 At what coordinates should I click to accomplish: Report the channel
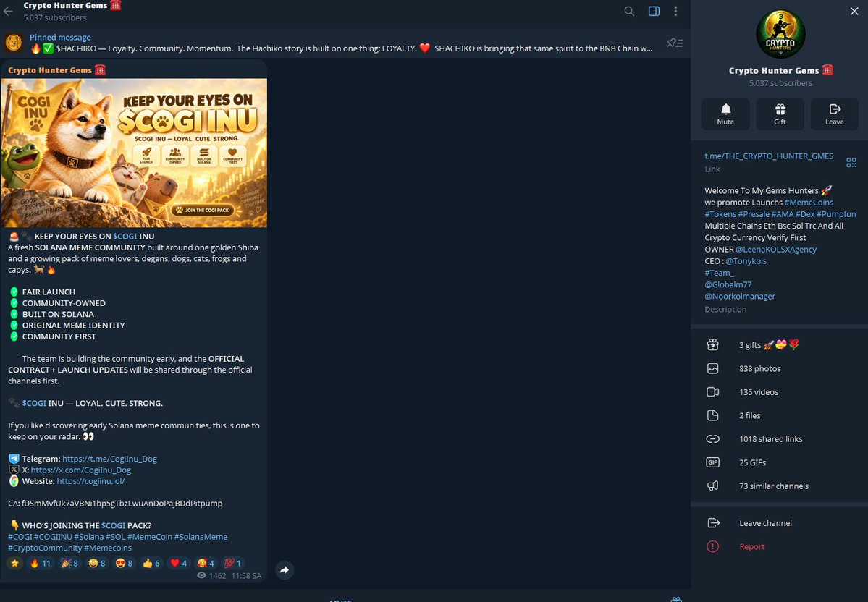780,547
